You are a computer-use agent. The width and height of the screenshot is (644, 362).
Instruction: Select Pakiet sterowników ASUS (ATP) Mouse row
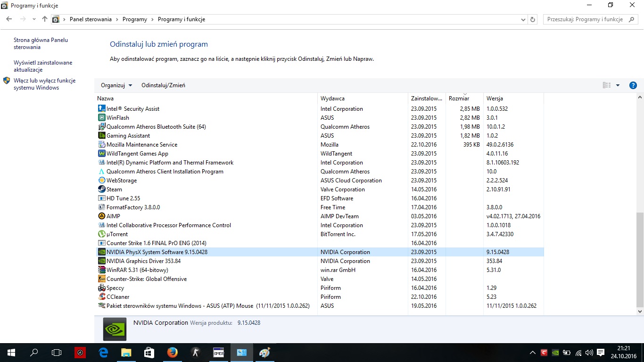coord(320,306)
